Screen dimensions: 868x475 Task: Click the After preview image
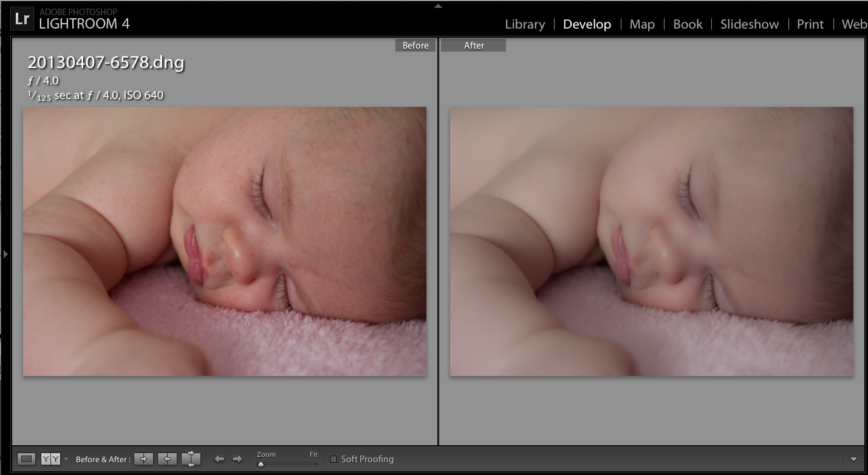point(651,242)
